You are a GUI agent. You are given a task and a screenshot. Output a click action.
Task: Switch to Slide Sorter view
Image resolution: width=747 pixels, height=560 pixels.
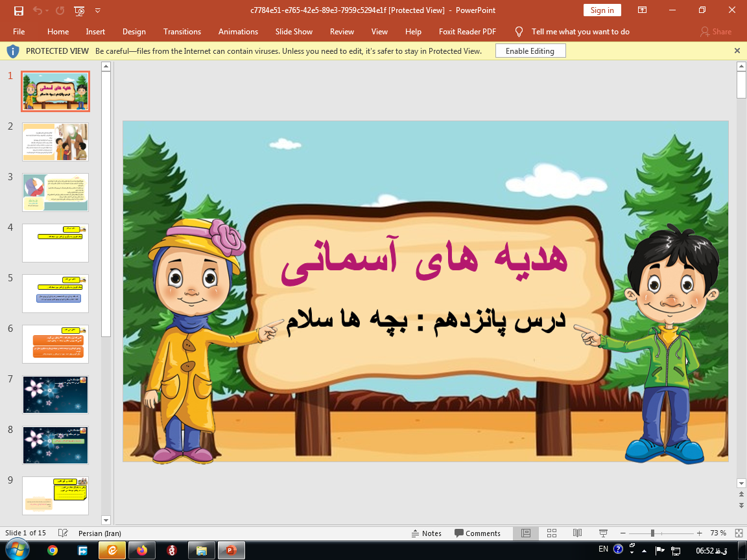(552, 533)
